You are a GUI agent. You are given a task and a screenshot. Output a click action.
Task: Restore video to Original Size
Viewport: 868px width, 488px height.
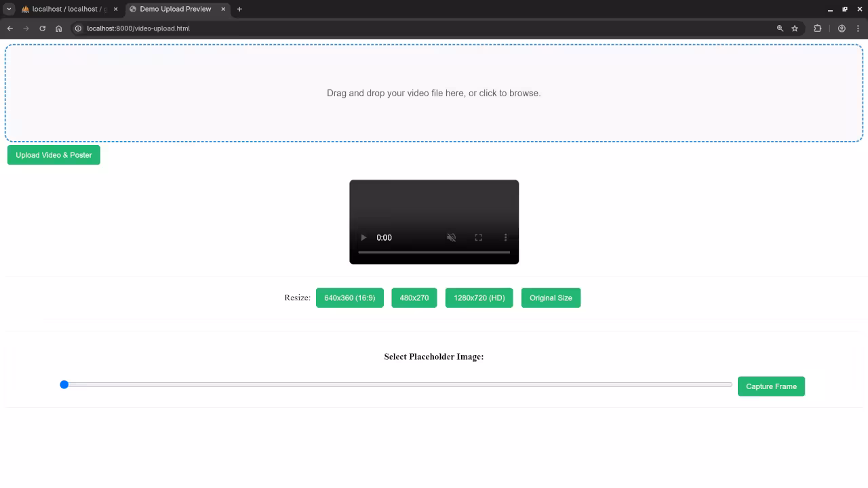[551, 298]
